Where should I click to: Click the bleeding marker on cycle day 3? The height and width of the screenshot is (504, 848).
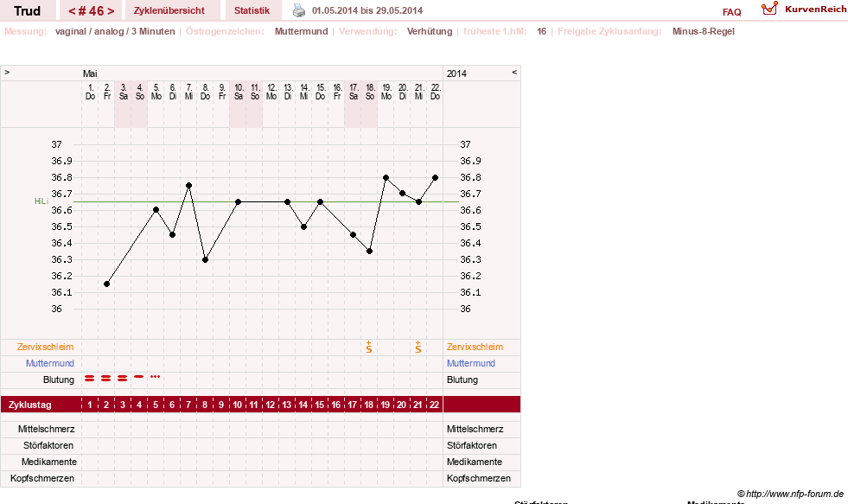pos(122,379)
